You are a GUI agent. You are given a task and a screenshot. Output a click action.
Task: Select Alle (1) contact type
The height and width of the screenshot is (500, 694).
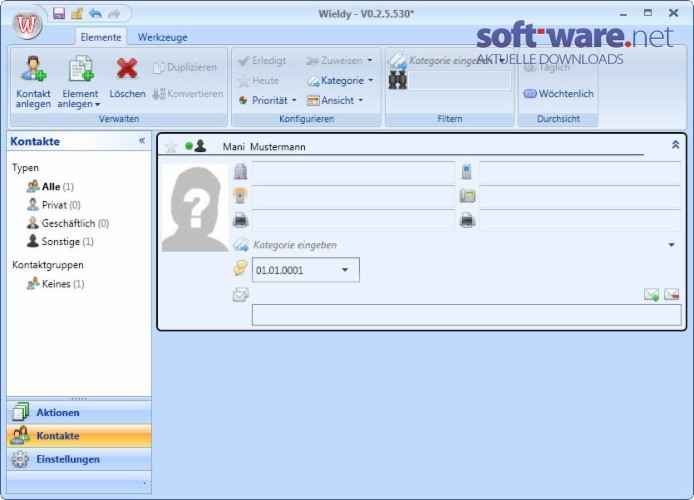click(50, 187)
